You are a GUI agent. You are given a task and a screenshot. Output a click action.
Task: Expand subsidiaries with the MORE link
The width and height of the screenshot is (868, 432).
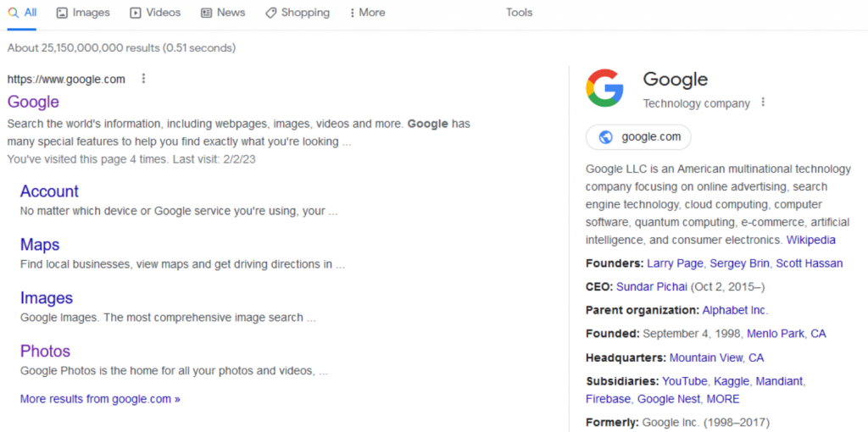pyautogui.click(x=722, y=399)
